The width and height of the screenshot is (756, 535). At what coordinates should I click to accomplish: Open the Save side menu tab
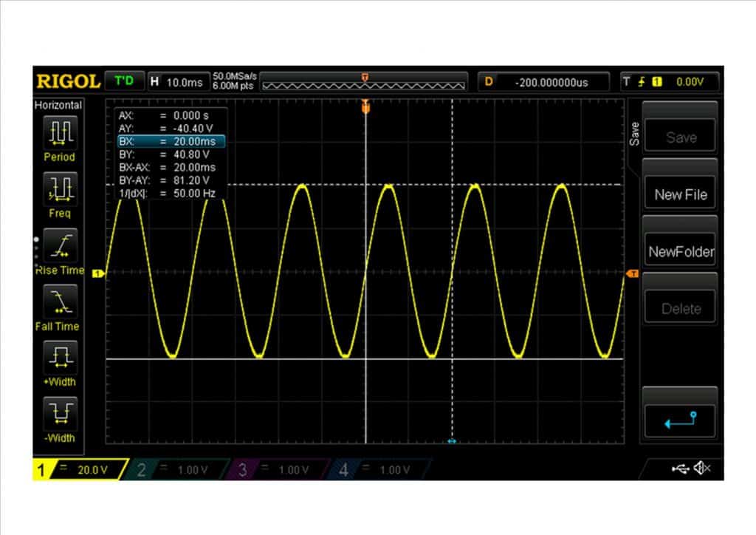click(634, 134)
